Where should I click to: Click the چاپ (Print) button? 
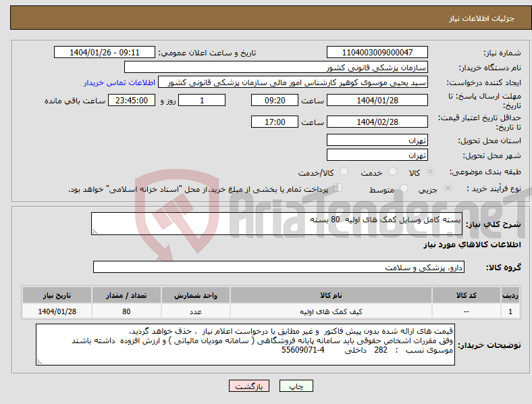tap(296, 386)
